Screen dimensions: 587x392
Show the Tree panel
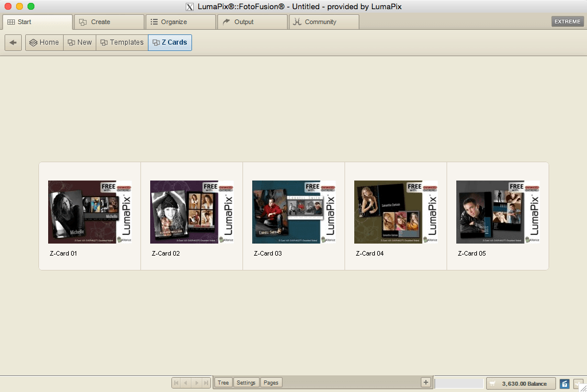223,383
